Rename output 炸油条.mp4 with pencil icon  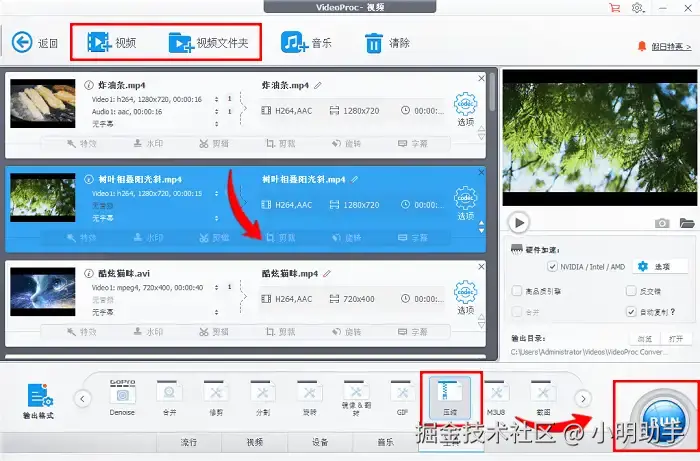point(317,85)
